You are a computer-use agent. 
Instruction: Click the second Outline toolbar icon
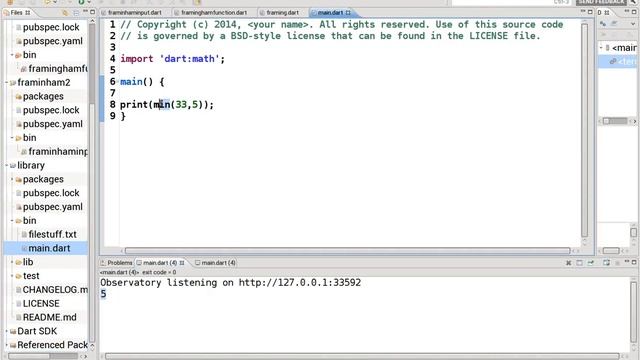[x=615, y=24]
